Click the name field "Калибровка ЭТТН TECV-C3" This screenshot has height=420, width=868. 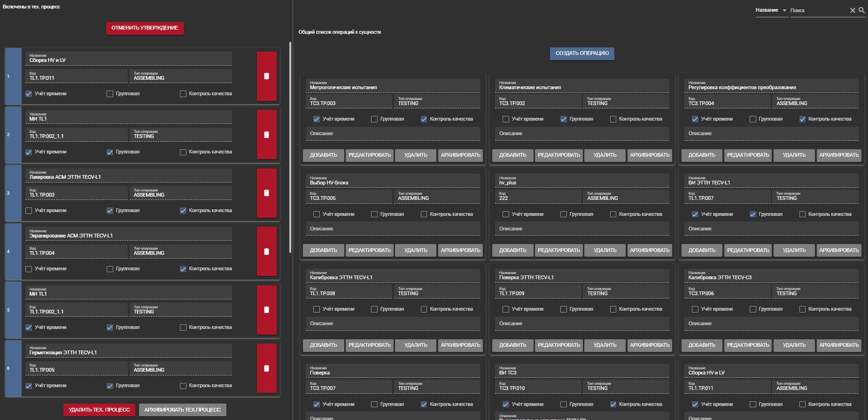[x=771, y=275]
